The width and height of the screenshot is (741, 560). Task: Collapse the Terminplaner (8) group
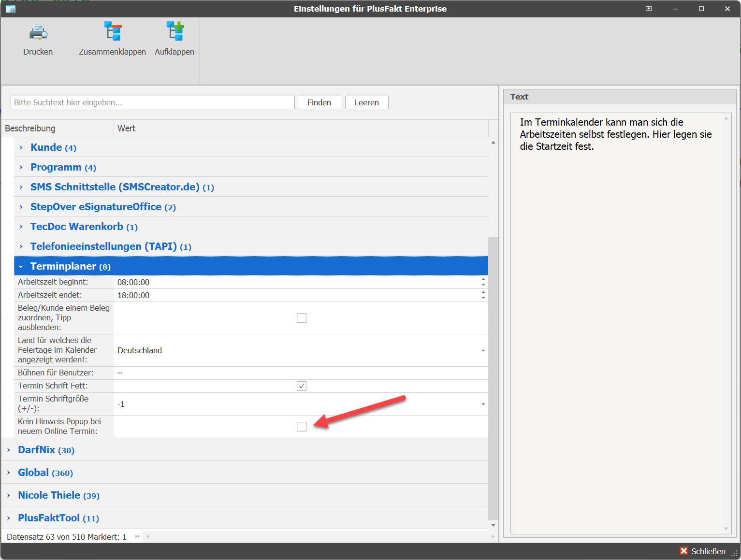click(21, 266)
